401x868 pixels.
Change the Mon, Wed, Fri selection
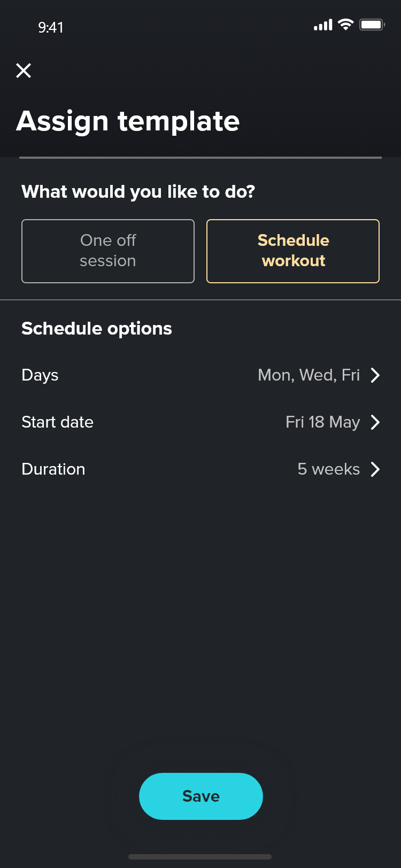(x=309, y=375)
